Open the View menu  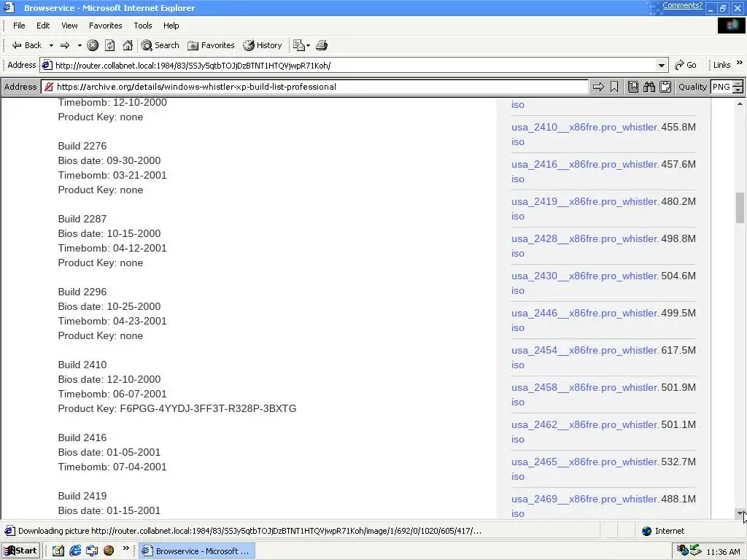[x=69, y=26]
